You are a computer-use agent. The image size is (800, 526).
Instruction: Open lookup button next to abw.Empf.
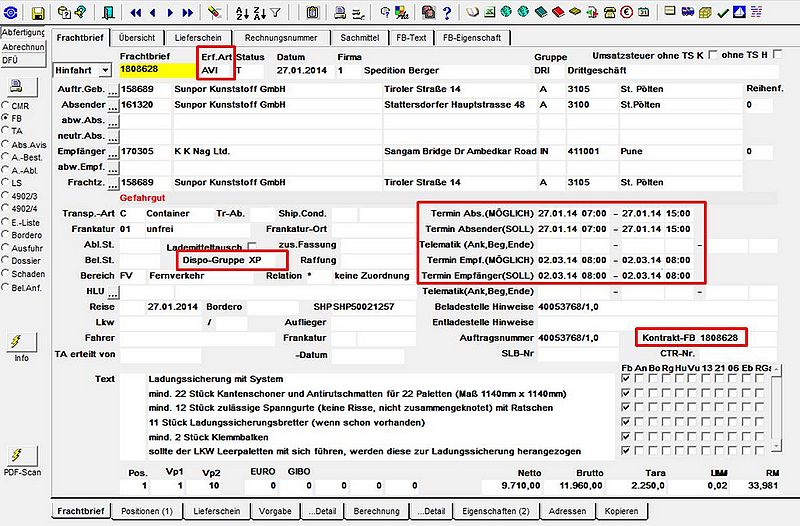(x=113, y=168)
